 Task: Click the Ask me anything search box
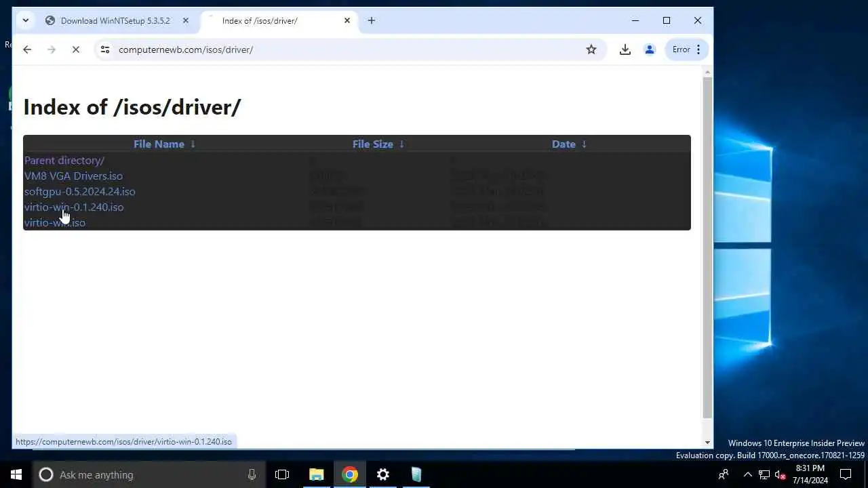[x=149, y=474]
